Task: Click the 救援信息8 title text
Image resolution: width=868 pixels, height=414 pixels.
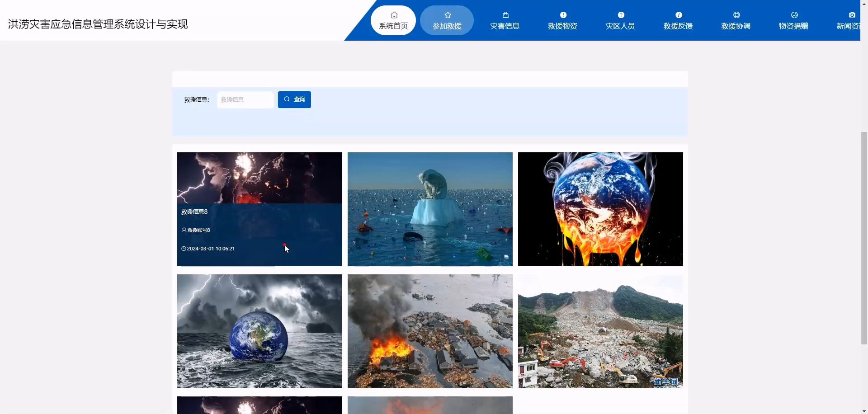Action: tap(194, 212)
